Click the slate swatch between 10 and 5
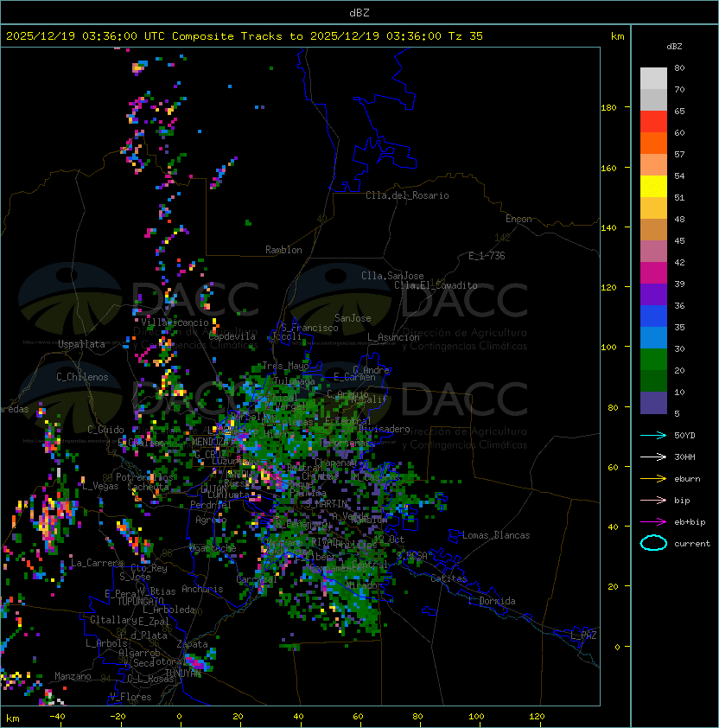The image size is (719, 728). [653, 403]
